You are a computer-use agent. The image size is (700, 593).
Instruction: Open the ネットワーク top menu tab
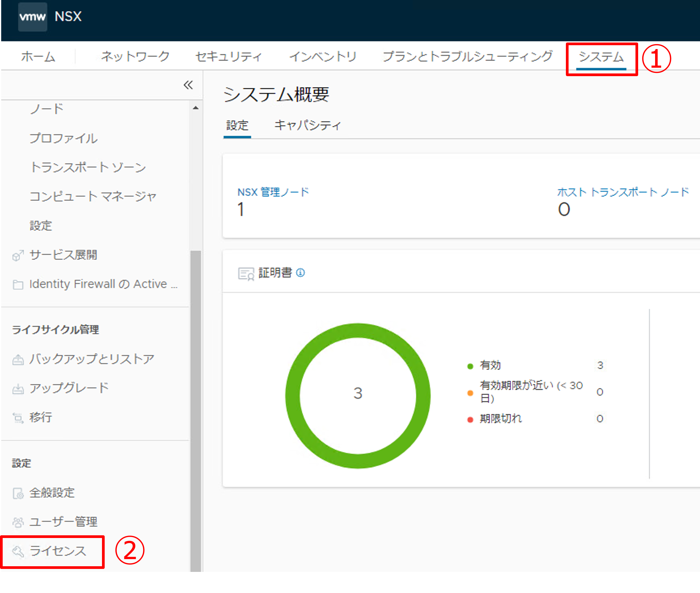pos(135,57)
